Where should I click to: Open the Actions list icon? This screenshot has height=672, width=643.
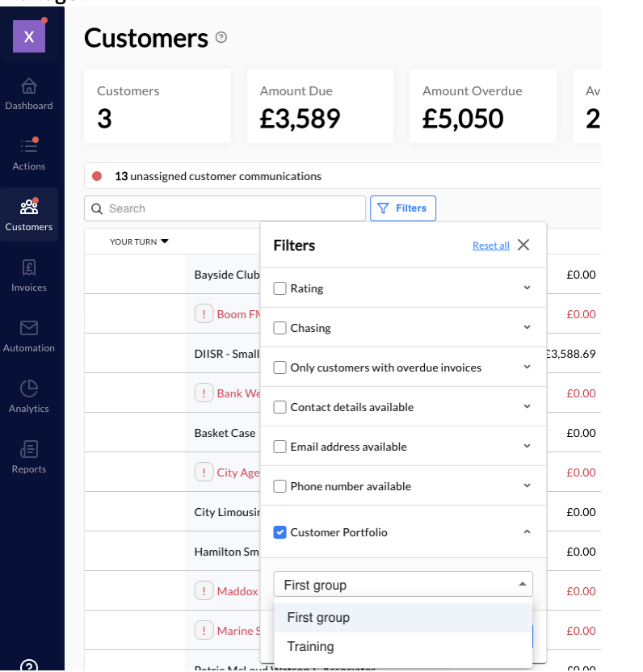(29, 146)
